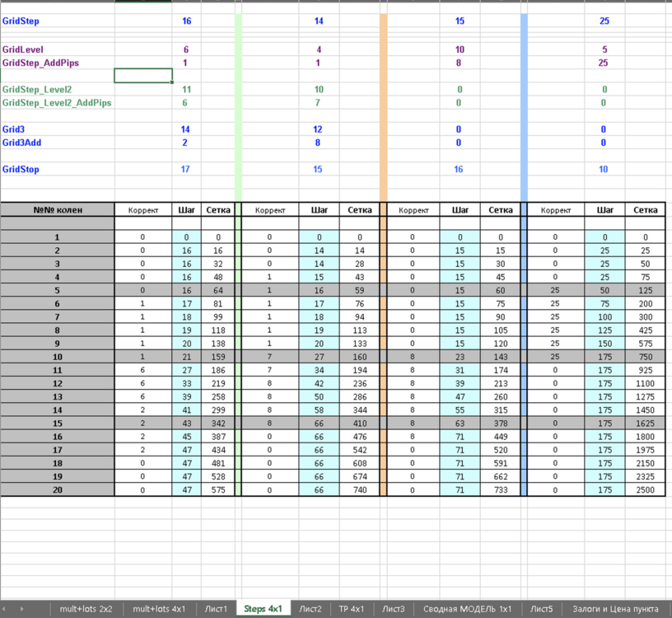Open the Сводная МОДЕЛЬ 1x1 sheet tab
This screenshot has width=672, height=618.
tap(468, 609)
